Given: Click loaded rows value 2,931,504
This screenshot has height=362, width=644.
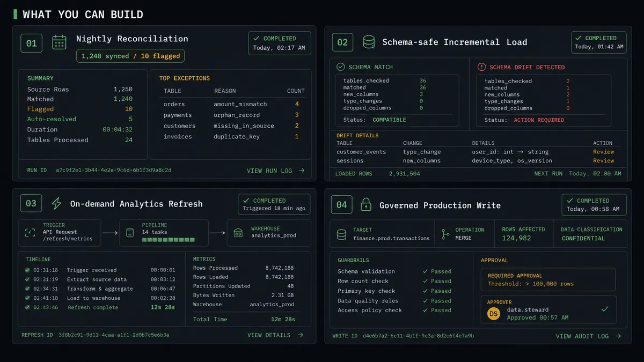Looking at the screenshot, I should [404, 174].
